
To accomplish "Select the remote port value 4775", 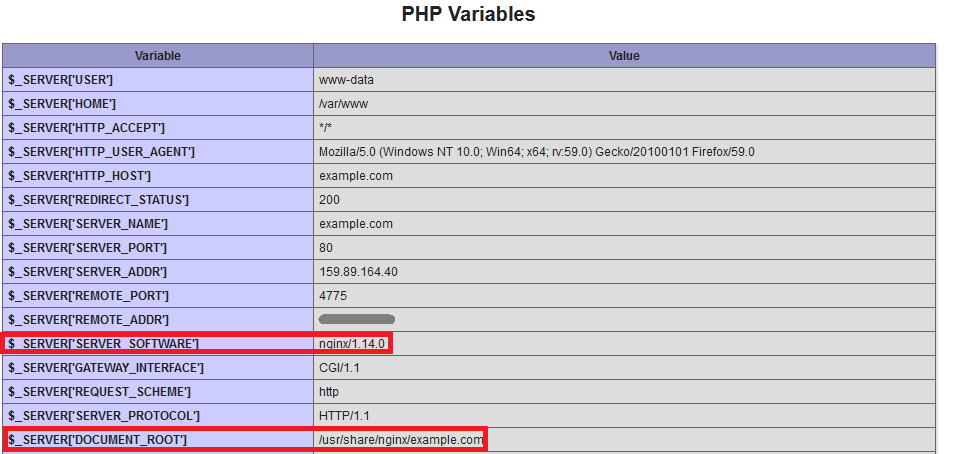I will (333, 296).
